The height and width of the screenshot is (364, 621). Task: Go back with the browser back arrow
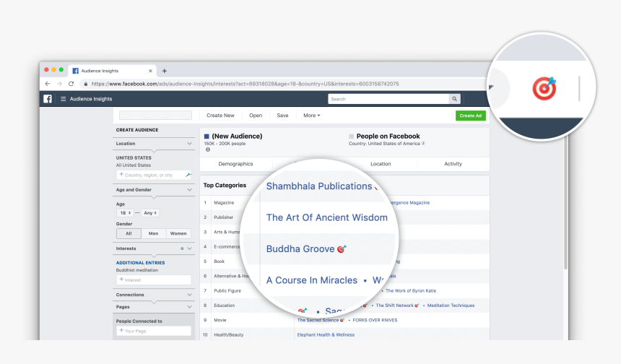coord(48,84)
